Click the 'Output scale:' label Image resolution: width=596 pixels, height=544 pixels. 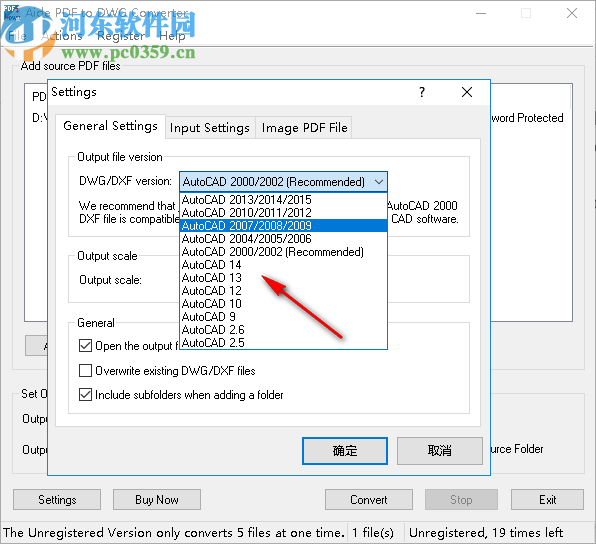pyautogui.click(x=110, y=280)
